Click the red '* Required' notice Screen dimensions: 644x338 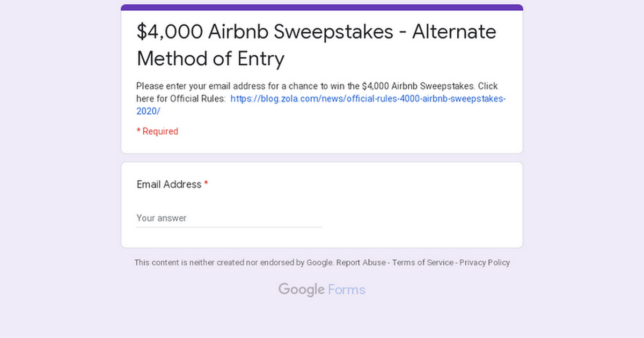click(157, 131)
